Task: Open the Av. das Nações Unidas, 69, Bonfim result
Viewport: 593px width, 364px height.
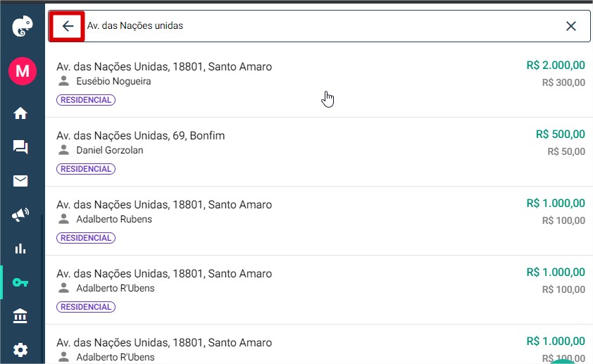Action: (319, 152)
